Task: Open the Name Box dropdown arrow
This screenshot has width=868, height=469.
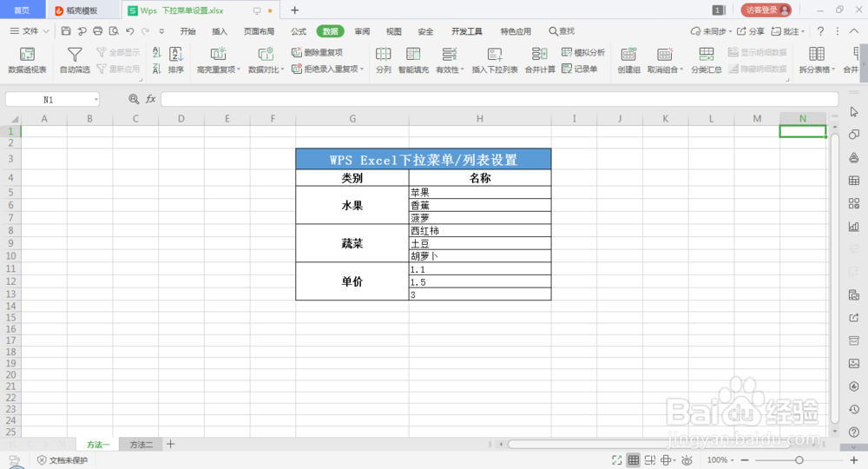Action: (95, 99)
